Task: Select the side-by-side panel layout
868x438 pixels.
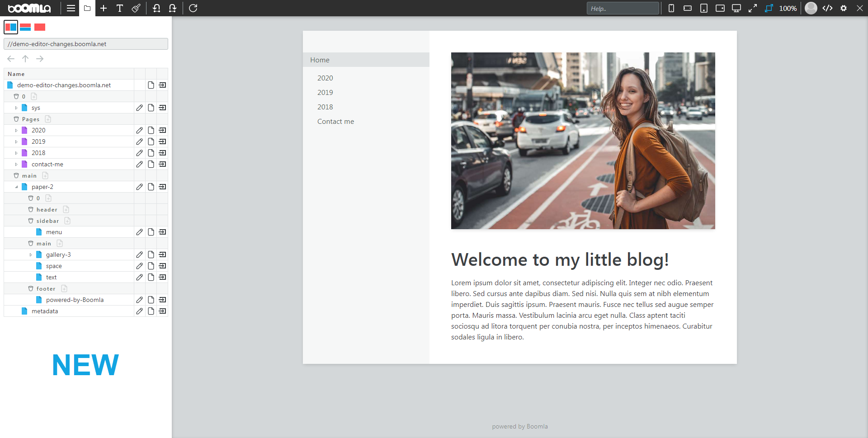Action: point(11,27)
